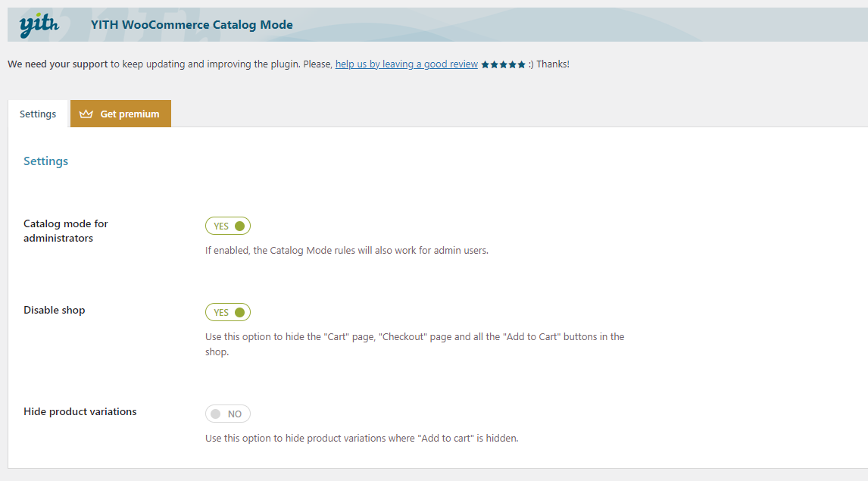This screenshot has width=868, height=481.
Task: Open the Get premium tab
Action: (120, 114)
